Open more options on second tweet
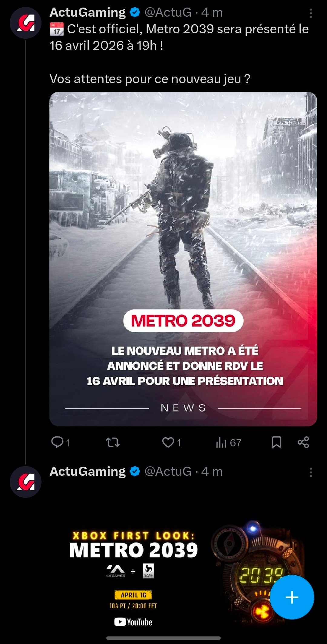The width and height of the screenshot is (327, 644). point(311,472)
